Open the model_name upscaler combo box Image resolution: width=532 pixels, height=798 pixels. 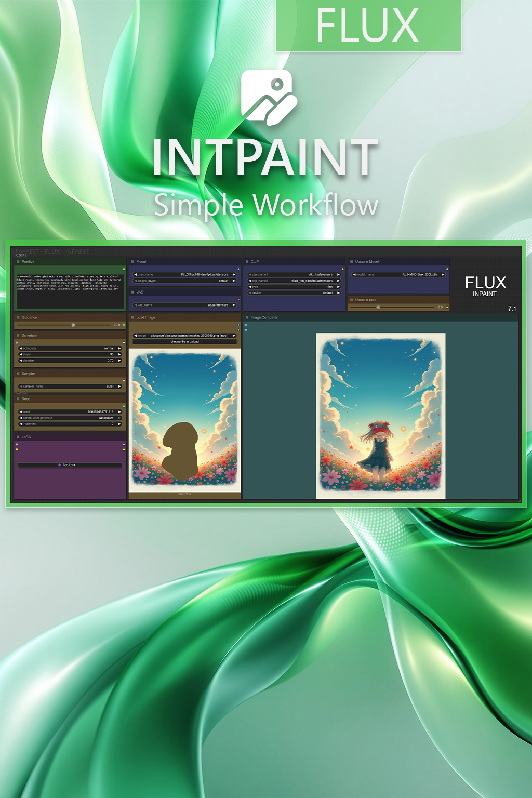click(x=398, y=274)
